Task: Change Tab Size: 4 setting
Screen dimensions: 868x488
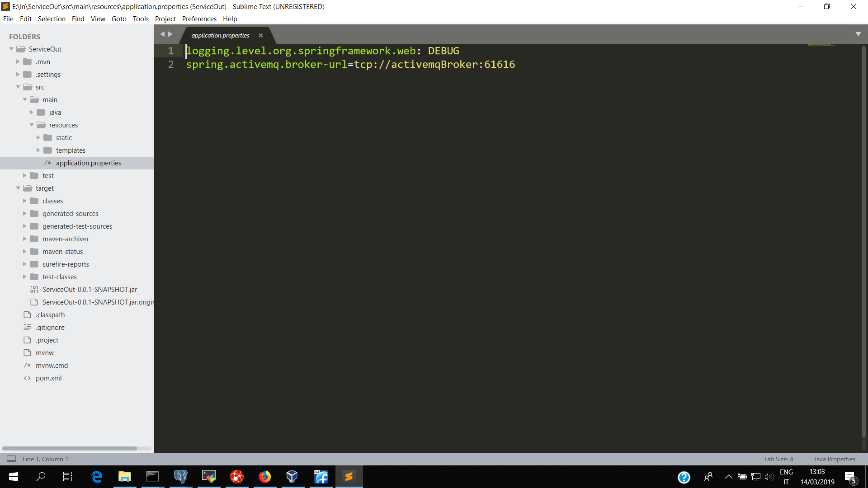Action: click(x=778, y=459)
